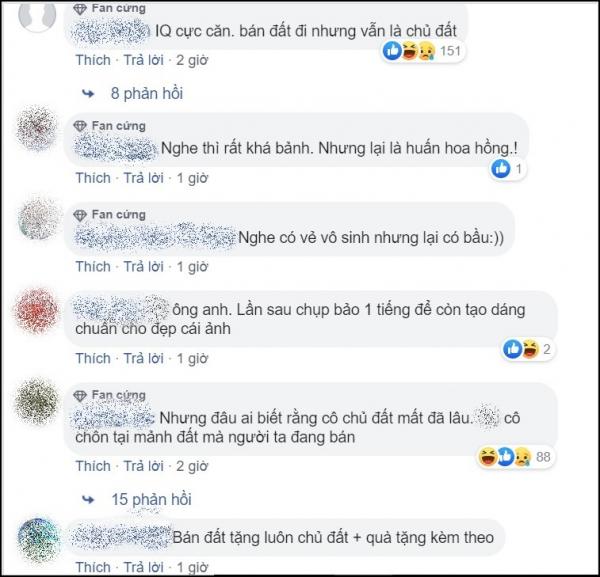Click the 'Fan cứng' diamond badge on the 'cô chủ đất' comment
Screen dimensions: 600x577
(x=80, y=396)
